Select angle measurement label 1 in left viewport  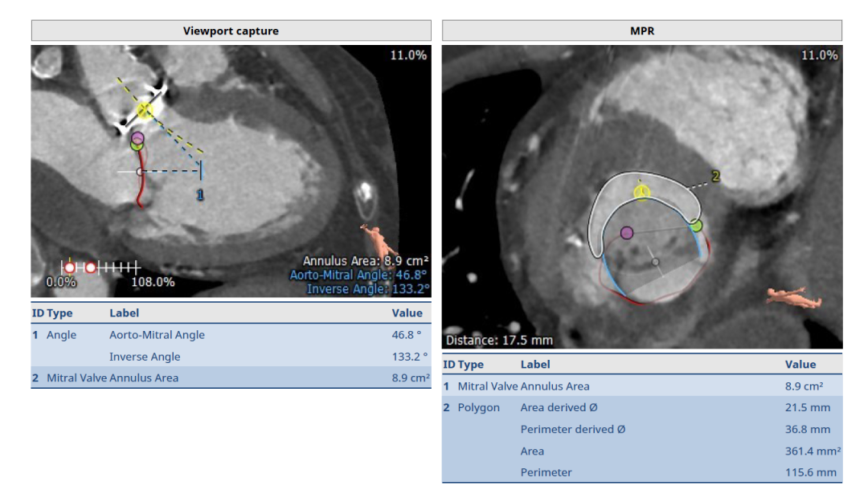pyautogui.click(x=200, y=194)
